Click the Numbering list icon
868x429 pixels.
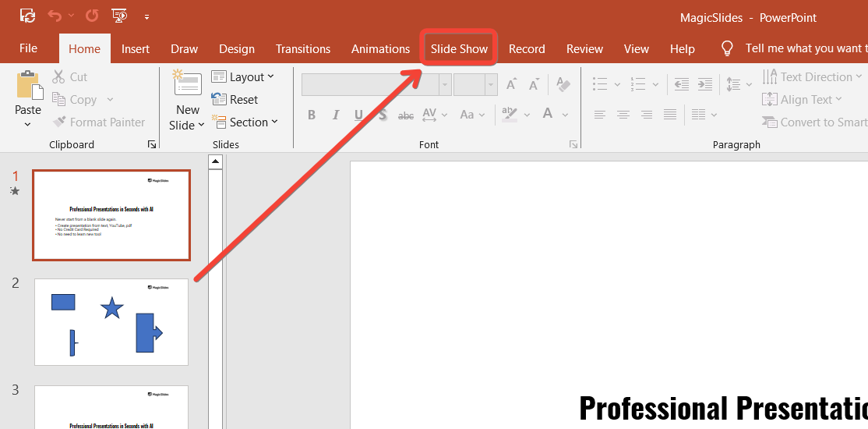(x=638, y=84)
